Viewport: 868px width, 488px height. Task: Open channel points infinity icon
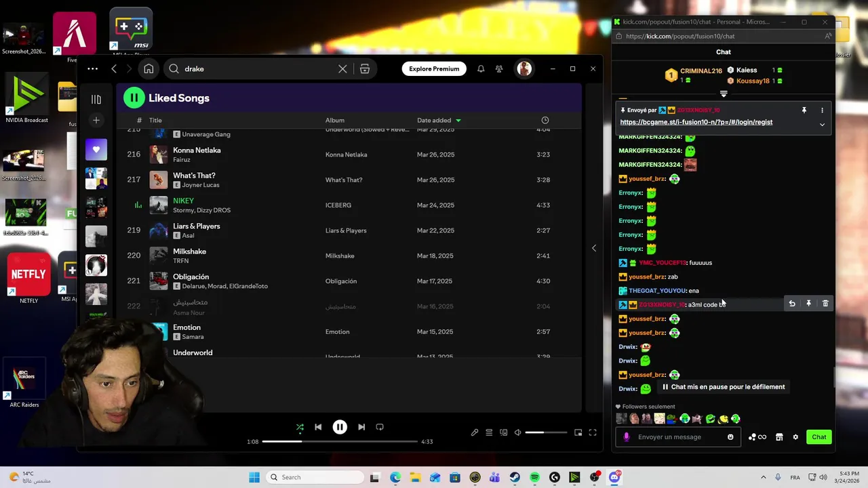[758, 437]
